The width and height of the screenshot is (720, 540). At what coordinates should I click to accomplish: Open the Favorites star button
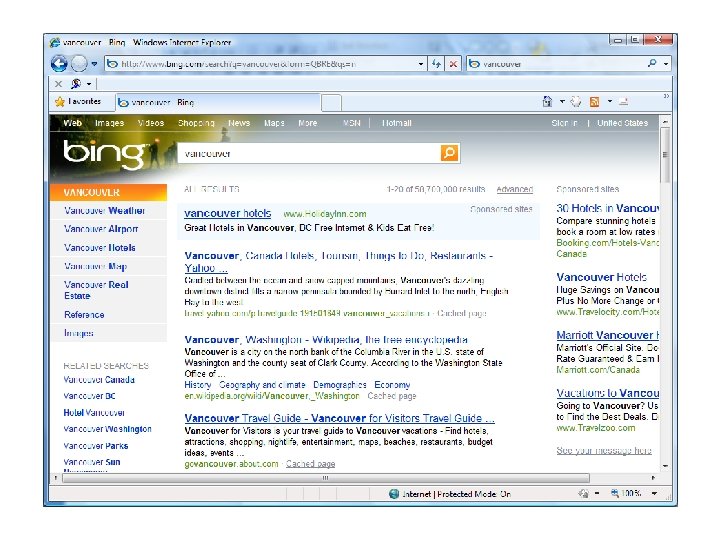coord(78,101)
